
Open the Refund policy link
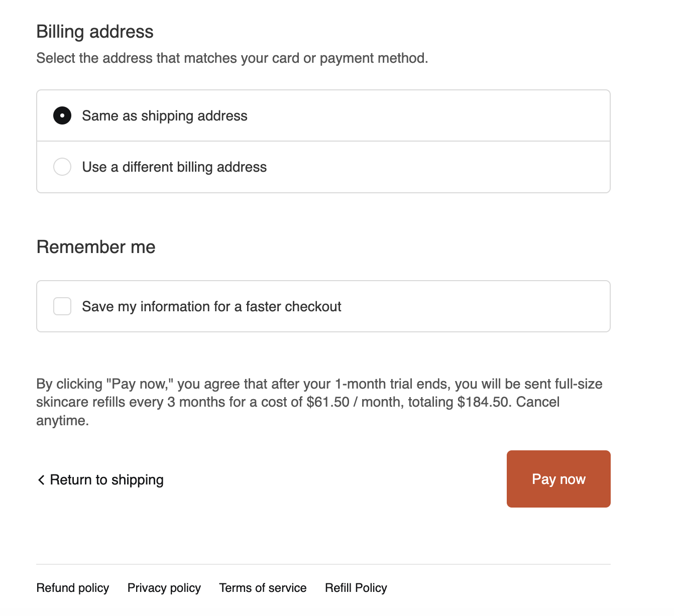73,588
